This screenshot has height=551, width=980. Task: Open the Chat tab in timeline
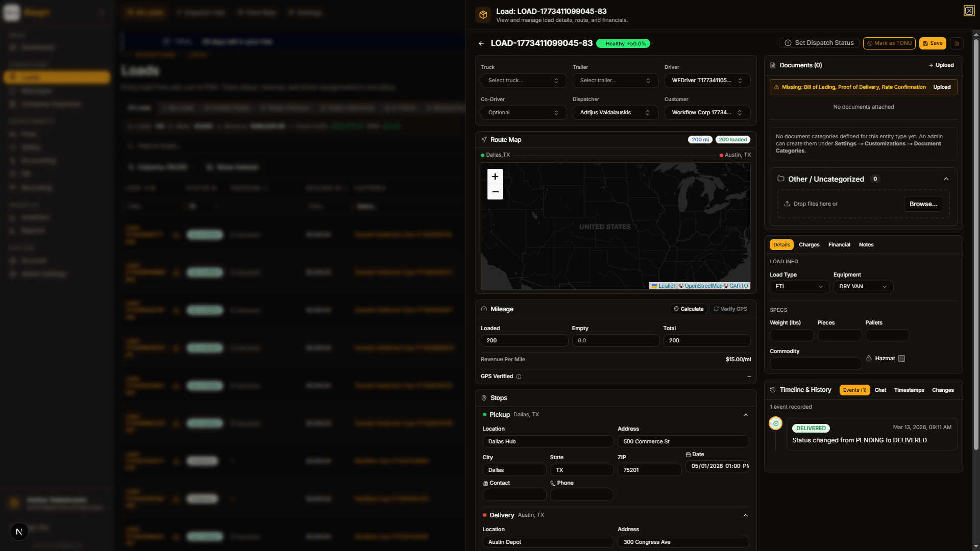coord(880,390)
